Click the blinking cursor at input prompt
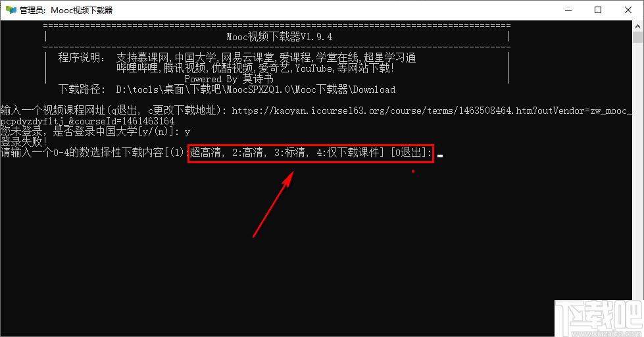The image size is (644, 337). click(440, 156)
